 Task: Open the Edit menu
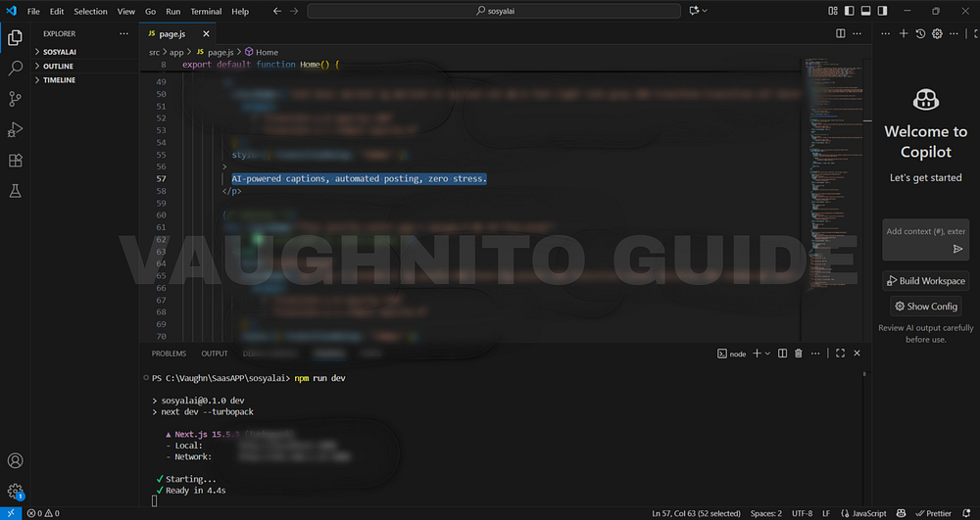pyautogui.click(x=57, y=11)
